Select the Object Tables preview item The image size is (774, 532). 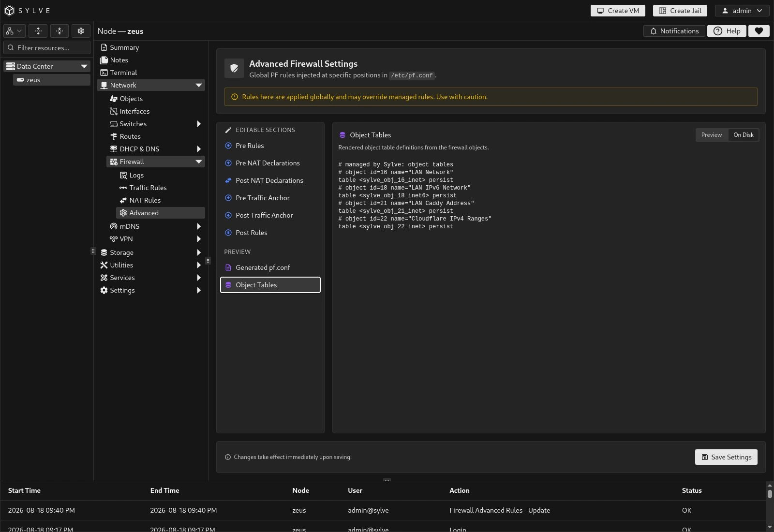(270, 285)
